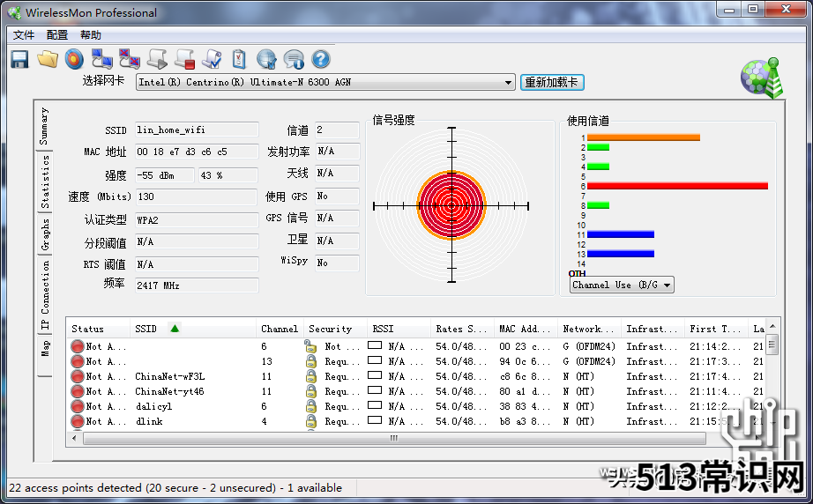Expand the 选择网卡 adapter dropdown
The image size is (813, 504).
tap(509, 82)
